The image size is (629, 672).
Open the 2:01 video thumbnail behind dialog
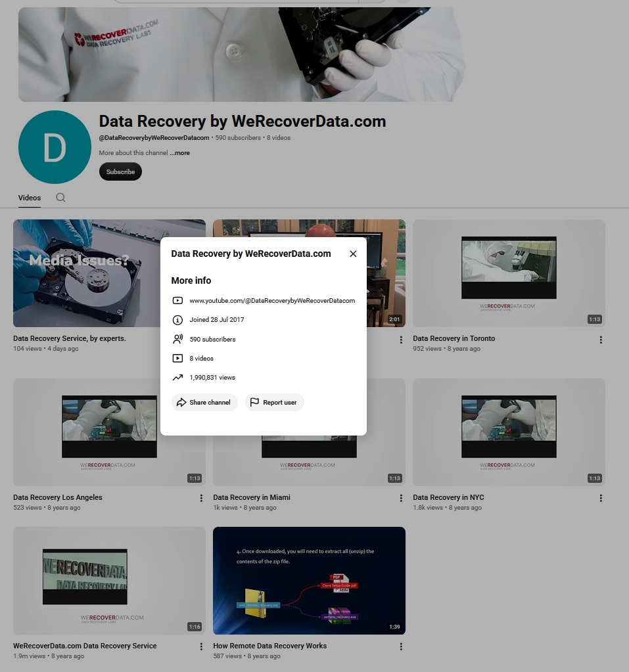[x=386, y=283]
